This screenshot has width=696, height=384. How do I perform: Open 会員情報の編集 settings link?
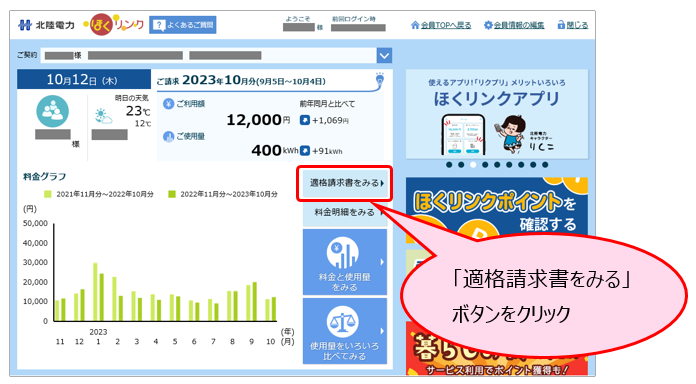pos(514,25)
